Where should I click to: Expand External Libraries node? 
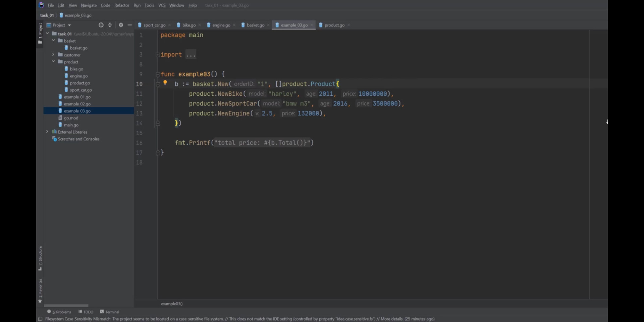(x=47, y=132)
